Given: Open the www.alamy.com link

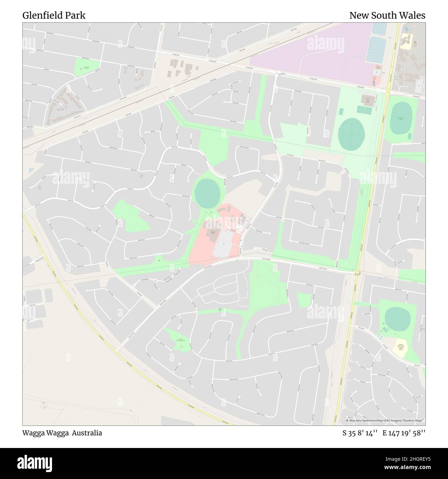Looking at the screenshot, I should (x=408, y=468).
